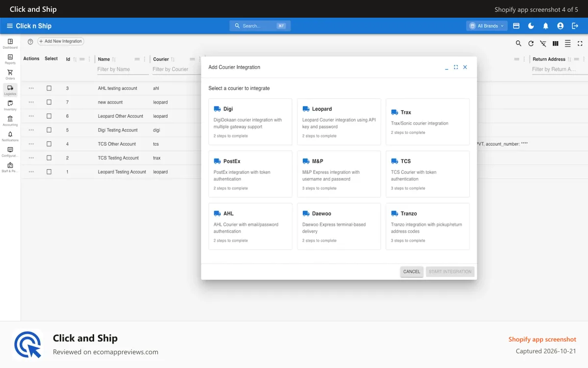Screen dimensions: 588x368
Task: Open row actions for TCS Other Account
Action: pos(31,144)
